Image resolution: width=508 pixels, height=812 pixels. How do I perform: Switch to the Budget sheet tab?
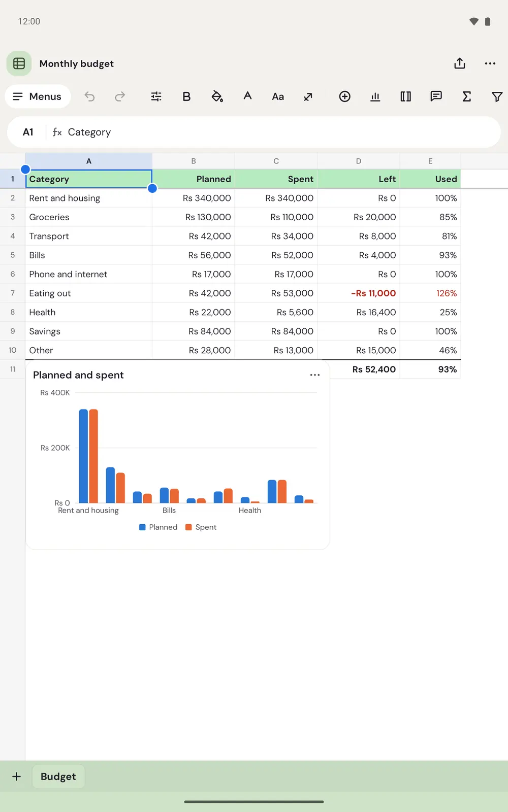(58, 776)
